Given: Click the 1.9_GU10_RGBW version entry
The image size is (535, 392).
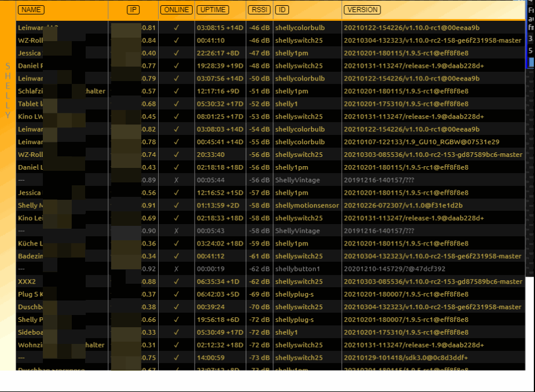Looking at the screenshot, I should (x=421, y=142).
